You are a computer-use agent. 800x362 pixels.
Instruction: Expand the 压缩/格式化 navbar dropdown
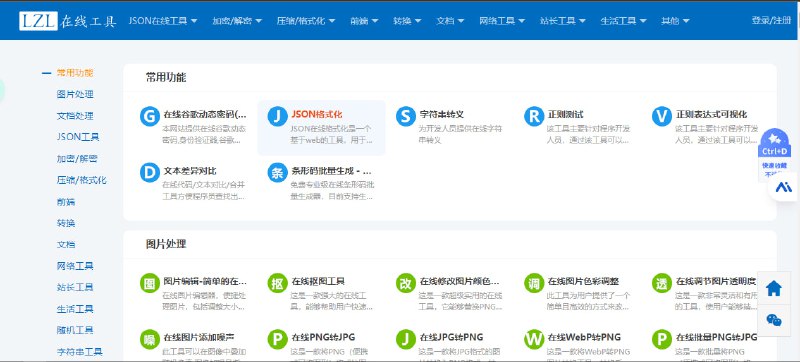pos(306,21)
